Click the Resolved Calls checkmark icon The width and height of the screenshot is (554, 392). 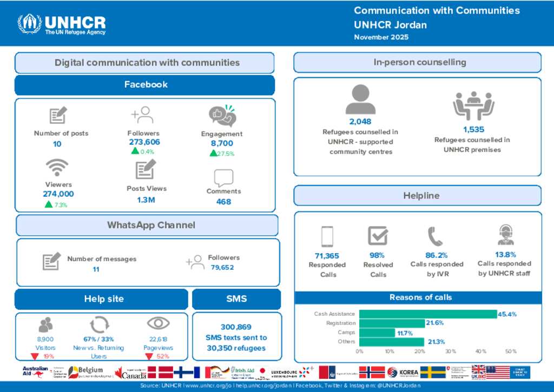378,236
